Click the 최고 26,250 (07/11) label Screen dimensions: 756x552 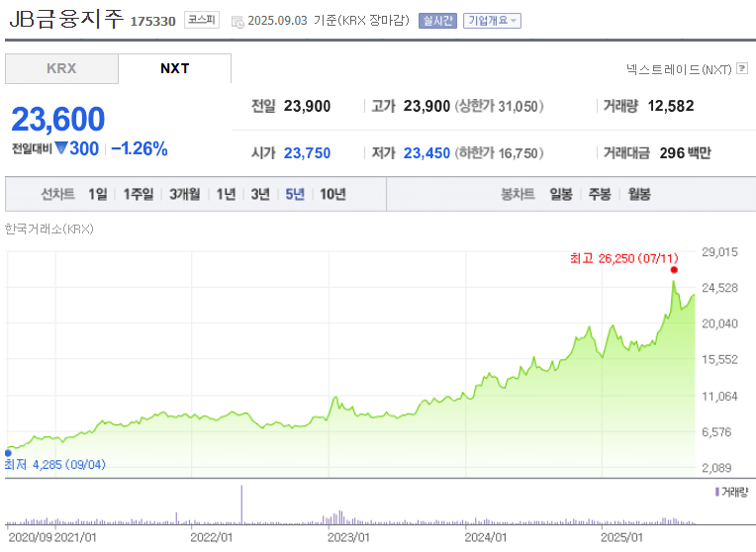(x=623, y=258)
